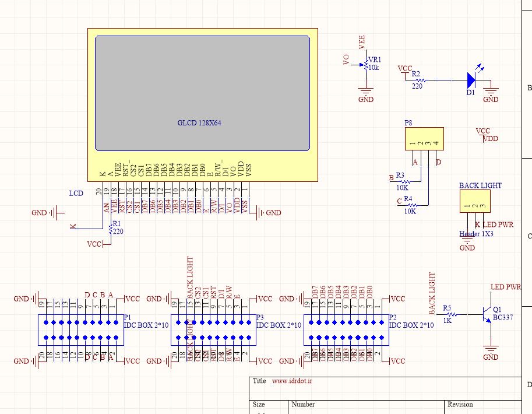Click resistor R1 220 below the LCD
This screenshot has width=532, height=414.
coord(110,230)
